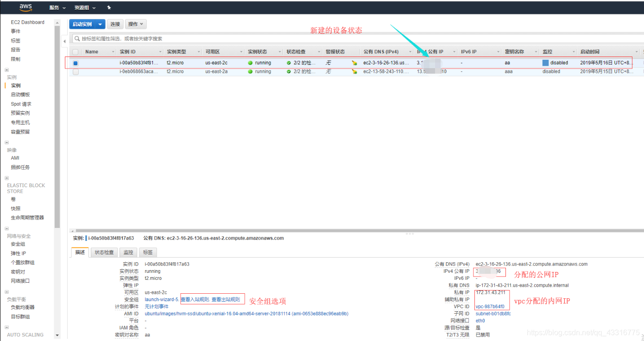Click the t2.micro cell in us-east-2a row
Viewport: 644px width, 341px height.
coord(175,72)
